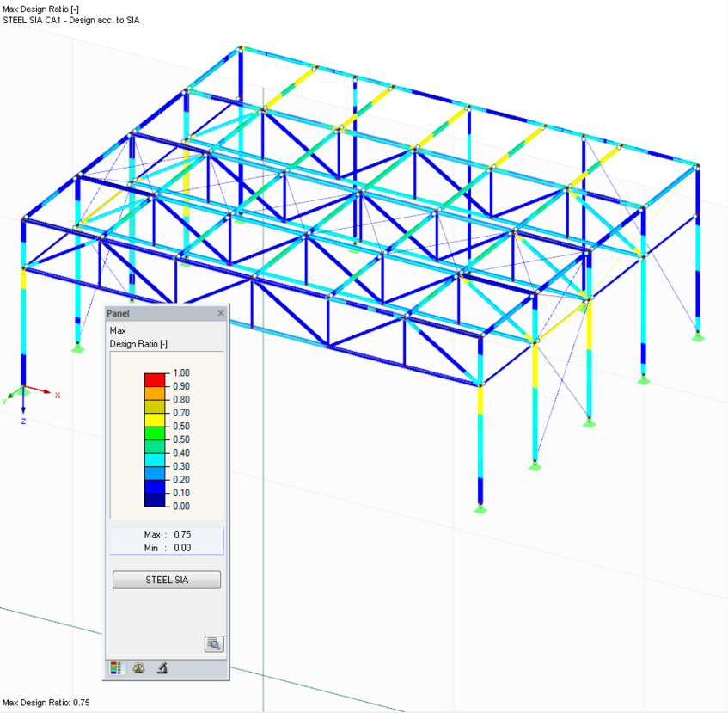Open the Factors tab with the scales icon

138,667
